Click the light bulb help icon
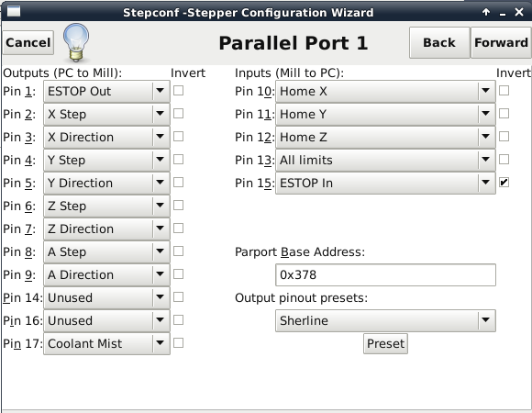This screenshot has height=413, width=532. pos(76,42)
